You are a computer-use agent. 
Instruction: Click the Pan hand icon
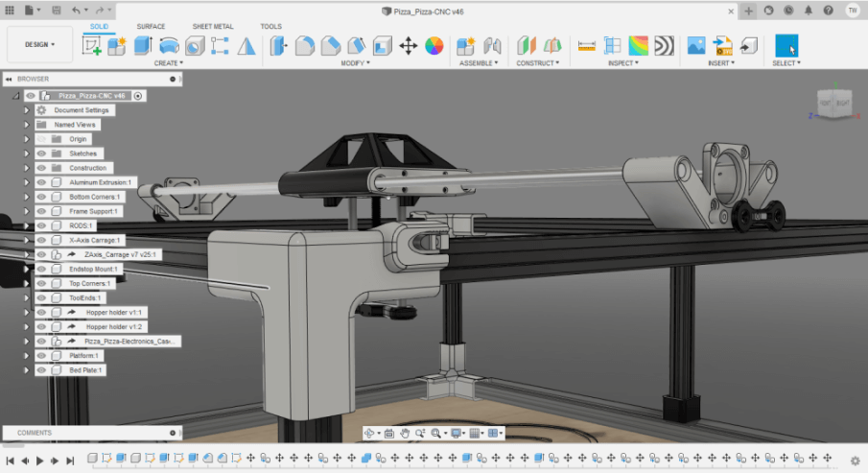point(405,434)
